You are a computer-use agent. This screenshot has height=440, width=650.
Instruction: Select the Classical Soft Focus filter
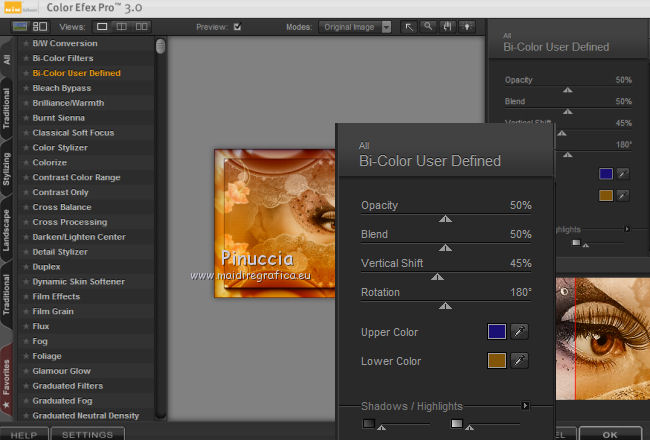point(73,133)
